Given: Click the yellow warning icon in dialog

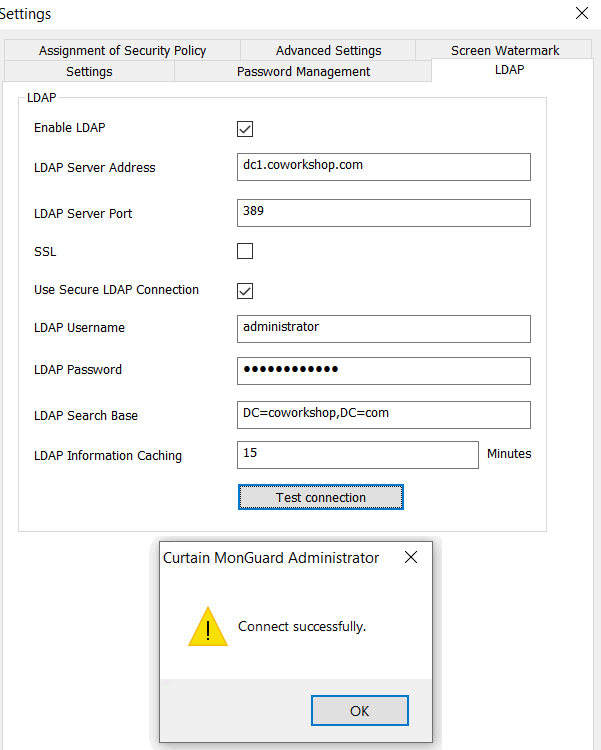Looking at the screenshot, I should 207,627.
